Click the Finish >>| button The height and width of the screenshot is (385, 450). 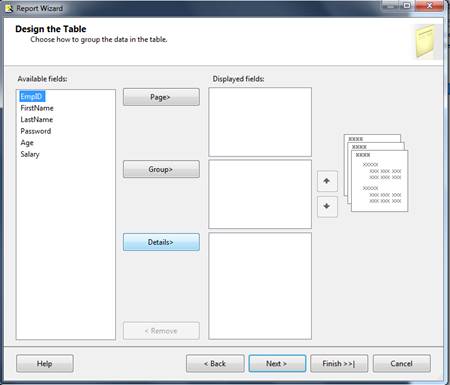(x=339, y=363)
